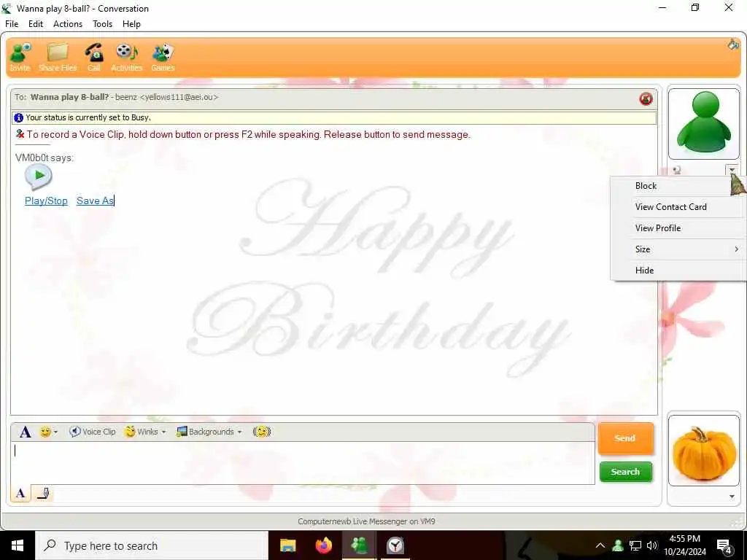Viewport: 747px width, 560px height.
Task: Open the File menu
Action: (12, 24)
